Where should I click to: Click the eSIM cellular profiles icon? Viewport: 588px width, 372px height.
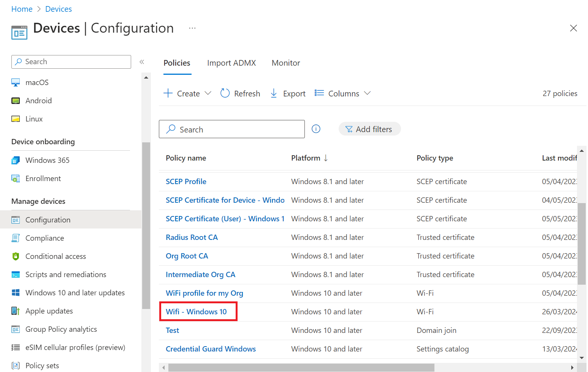point(16,347)
